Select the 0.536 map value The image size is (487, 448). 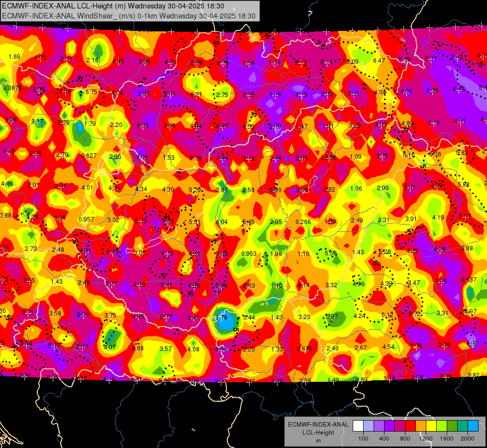329,157
